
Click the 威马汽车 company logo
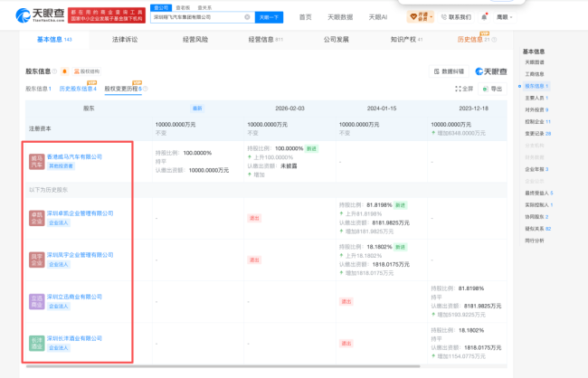[37, 162]
